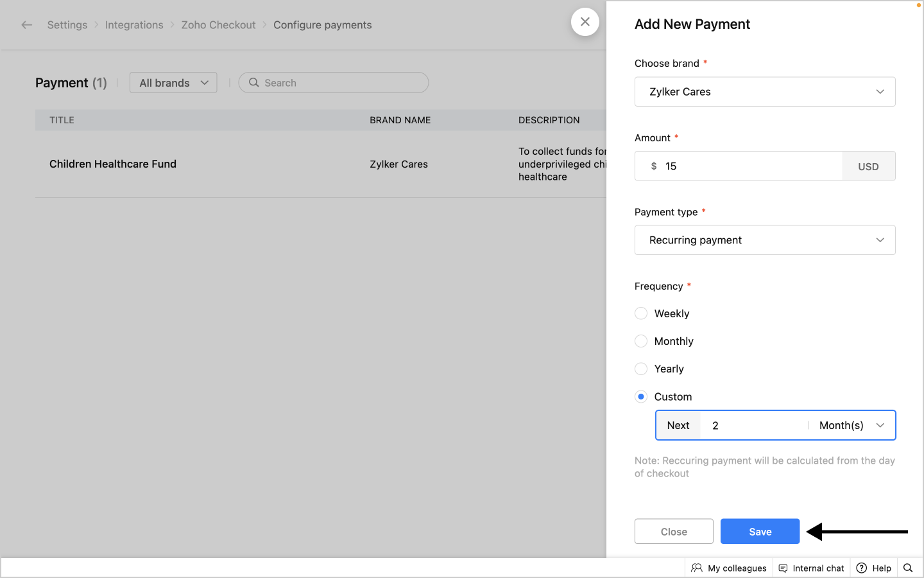
Task: Open the Month(s) interval unit dropdown
Action: pos(851,425)
